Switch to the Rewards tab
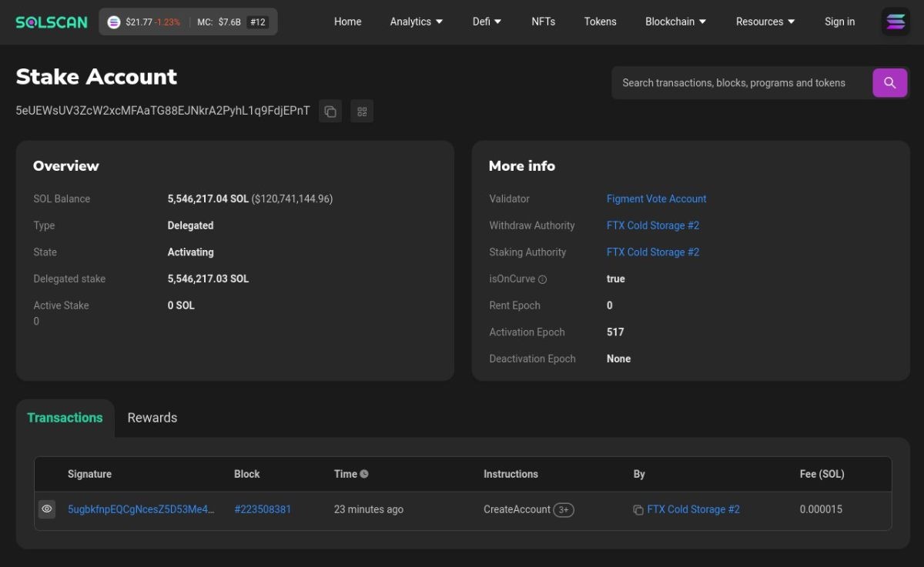 tap(152, 418)
